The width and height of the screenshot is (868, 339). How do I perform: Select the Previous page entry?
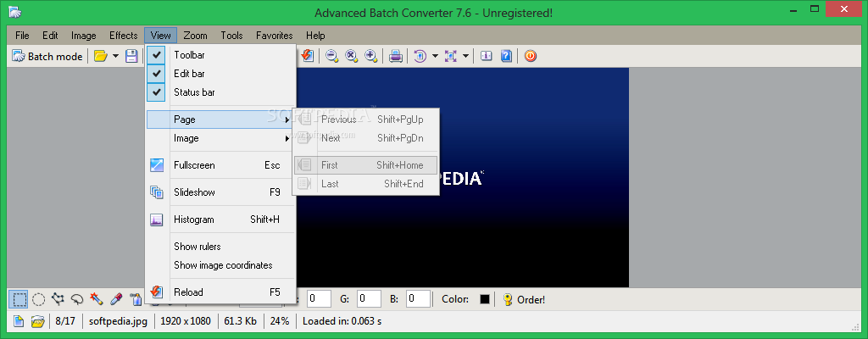[x=366, y=119]
